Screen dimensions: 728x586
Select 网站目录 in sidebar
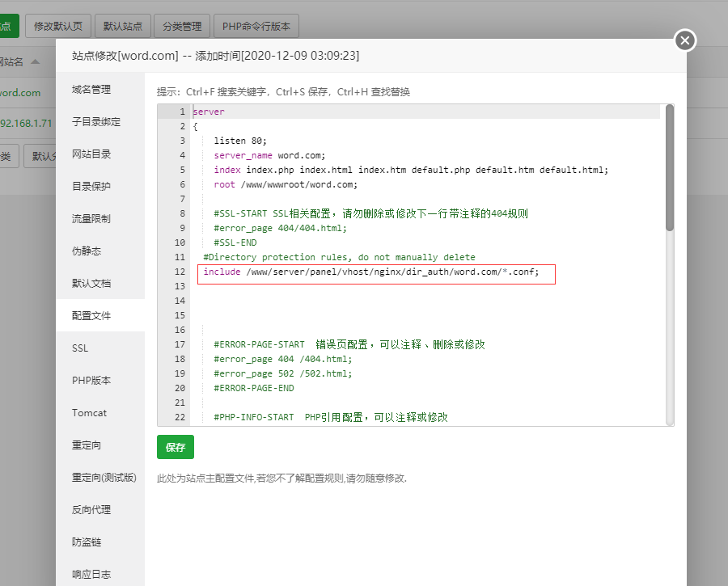point(91,154)
